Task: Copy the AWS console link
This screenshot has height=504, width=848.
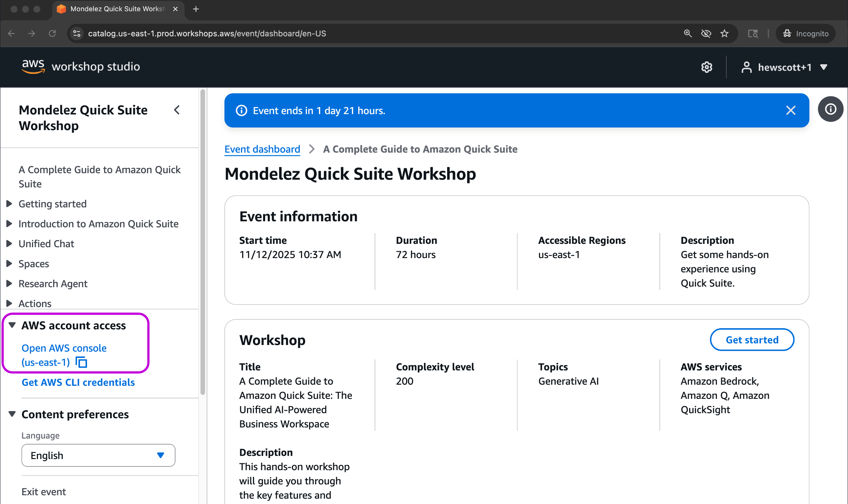Action: pos(81,362)
